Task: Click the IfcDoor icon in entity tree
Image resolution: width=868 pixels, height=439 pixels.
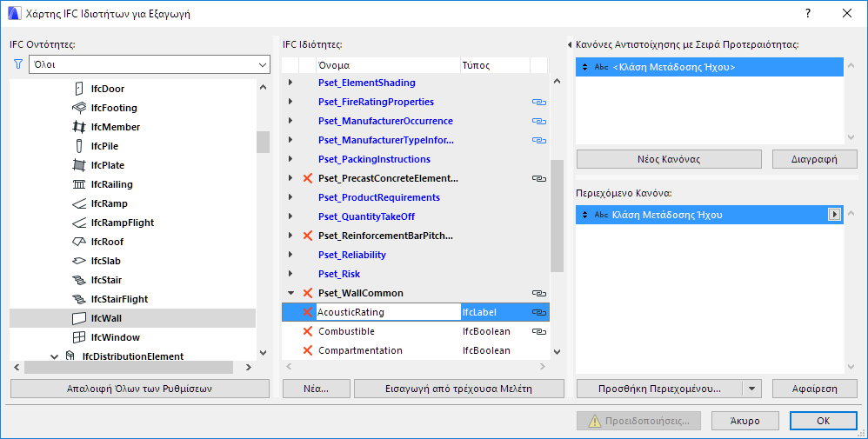Action: point(78,89)
